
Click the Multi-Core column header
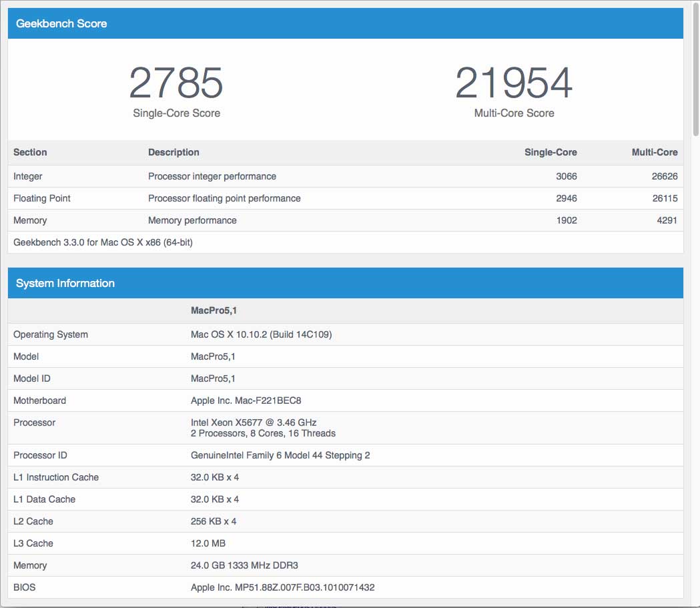(x=655, y=152)
